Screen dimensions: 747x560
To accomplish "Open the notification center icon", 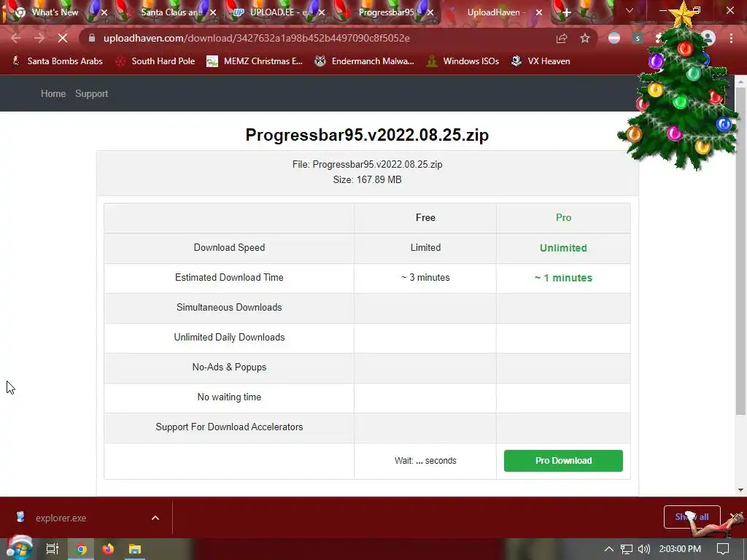I will 723,549.
